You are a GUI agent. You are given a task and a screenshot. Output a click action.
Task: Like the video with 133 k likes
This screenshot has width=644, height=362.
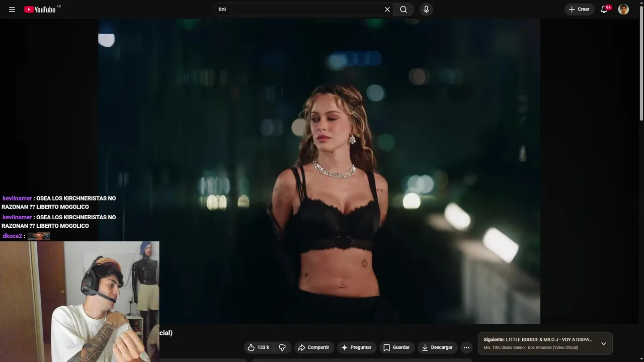point(259,347)
